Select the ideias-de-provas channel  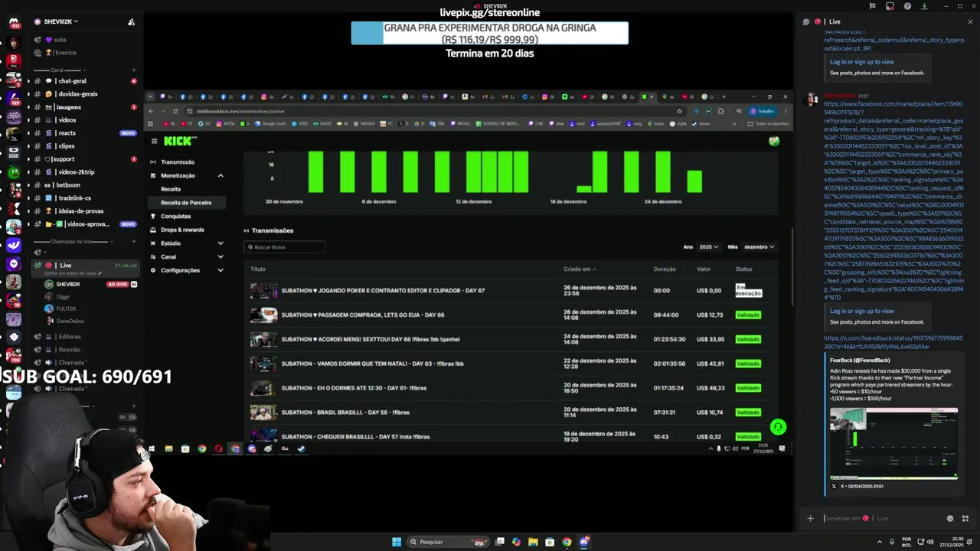84,211
